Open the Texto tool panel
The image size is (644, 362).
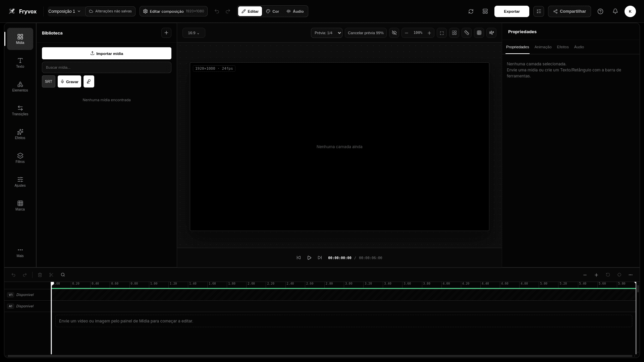20,63
